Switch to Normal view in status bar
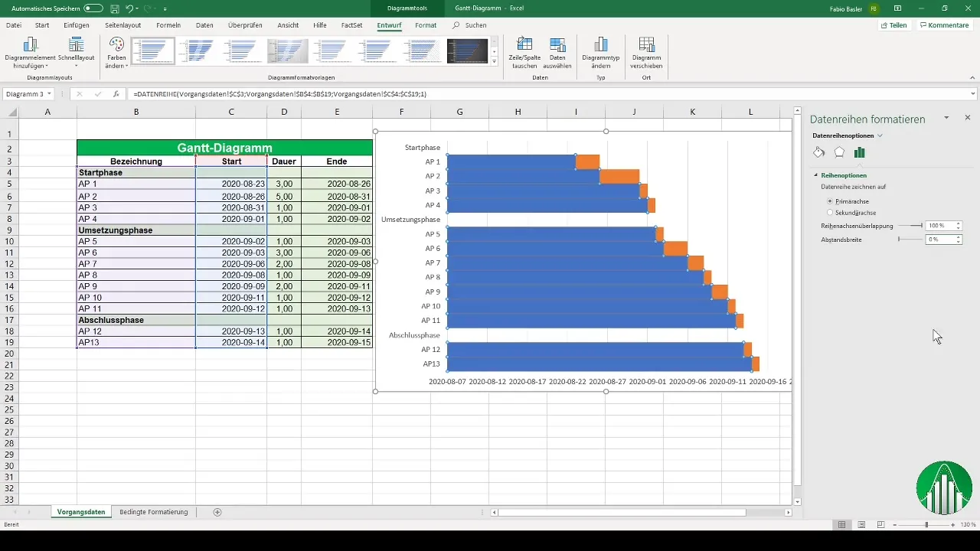The width and height of the screenshot is (980, 551). (x=842, y=525)
